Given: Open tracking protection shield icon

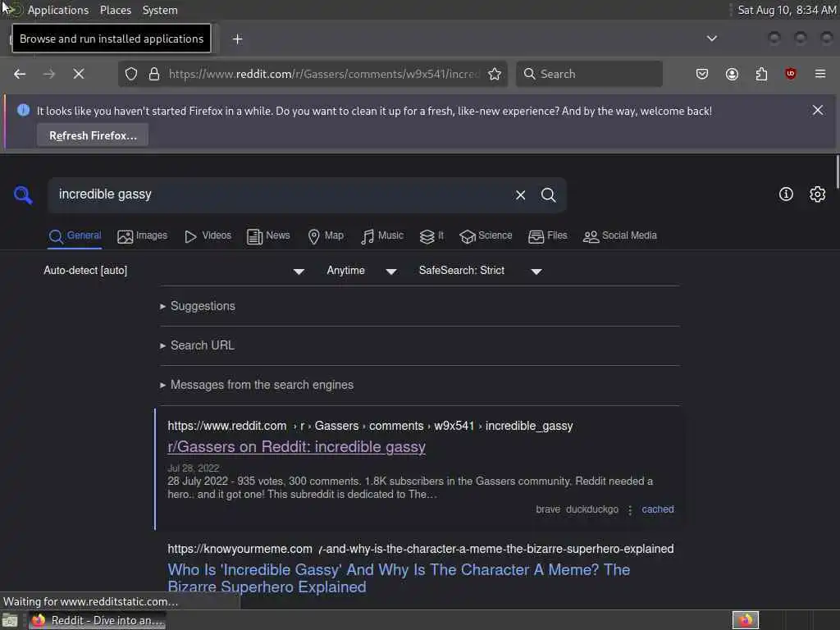Looking at the screenshot, I should (131, 74).
